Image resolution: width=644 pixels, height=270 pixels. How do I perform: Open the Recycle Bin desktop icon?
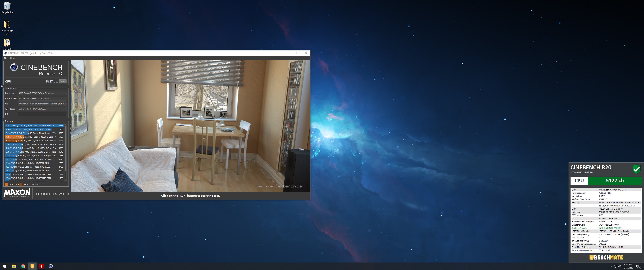[x=7, y=7]
